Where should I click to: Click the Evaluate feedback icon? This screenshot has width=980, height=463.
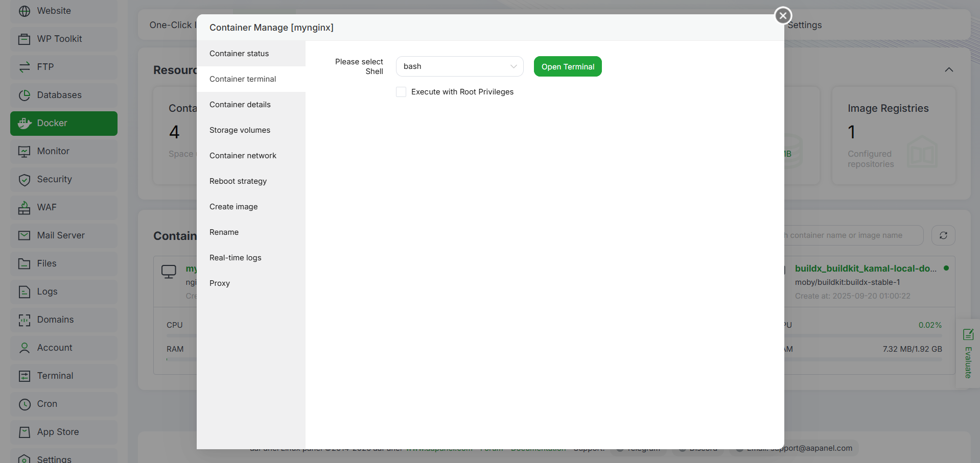click(x=968, y=334)
